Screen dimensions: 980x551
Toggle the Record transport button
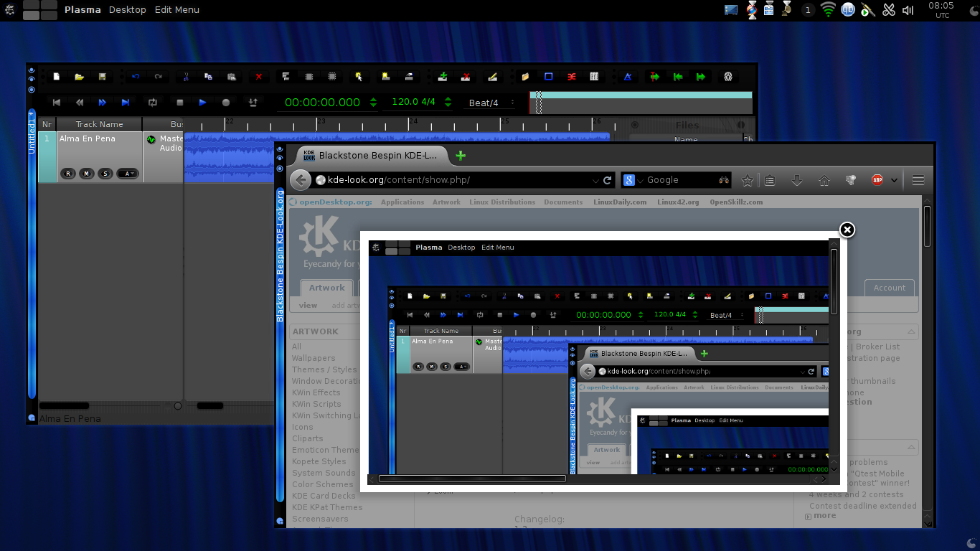tap(226, 103)
